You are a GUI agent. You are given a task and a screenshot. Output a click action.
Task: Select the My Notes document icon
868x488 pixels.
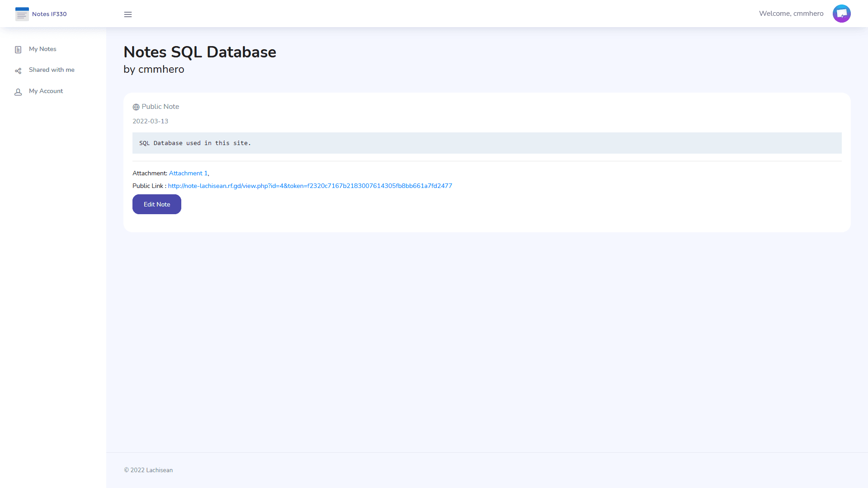coord(18,49)
